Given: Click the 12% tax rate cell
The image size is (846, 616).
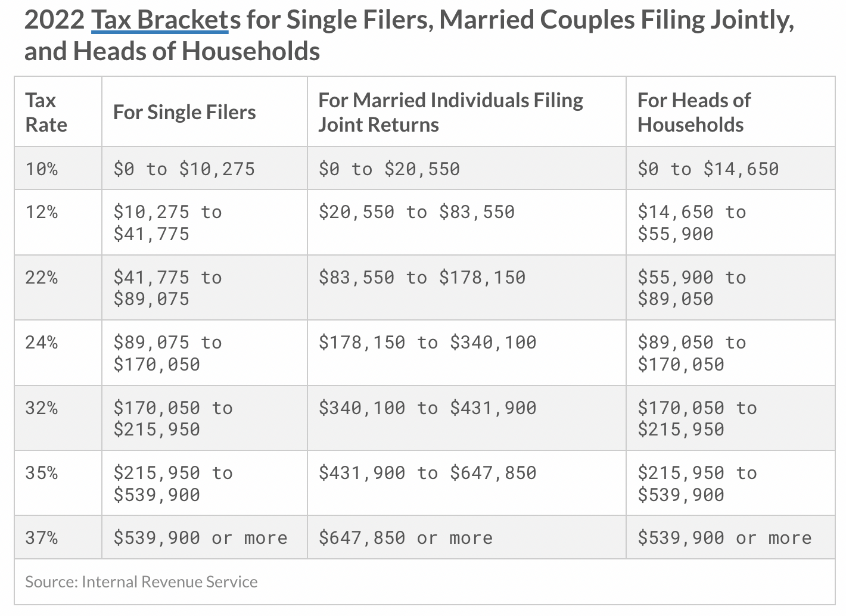Looking at the screenshot, I should point(42,212).
